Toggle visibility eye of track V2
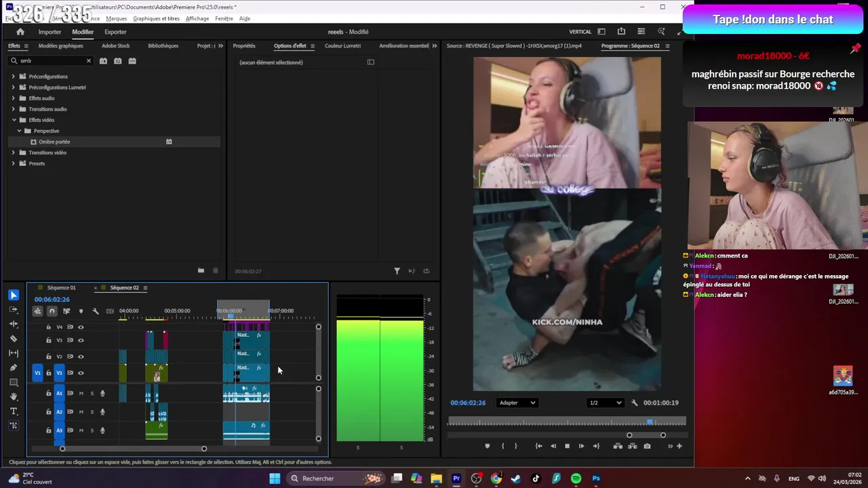 tap(81, 357)
